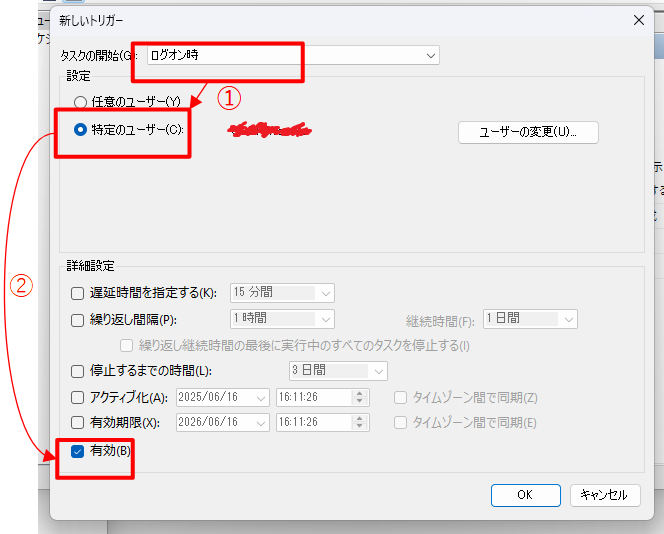664x534 pixels.
Task: Increase the 有効期限 time with up spinner
Action: point(360,418)
